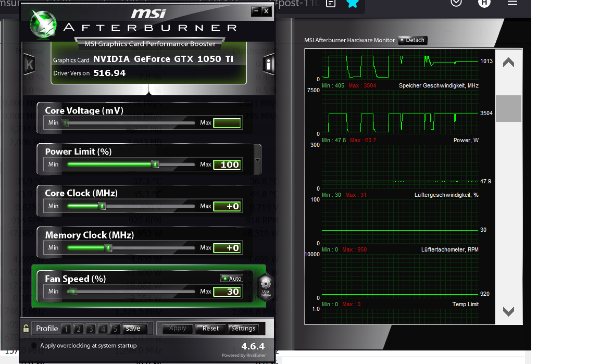The height and width of the screenshot is (364, 600).
Task: Click the Power Limit slider handle
Action: [x=155, y=165]
